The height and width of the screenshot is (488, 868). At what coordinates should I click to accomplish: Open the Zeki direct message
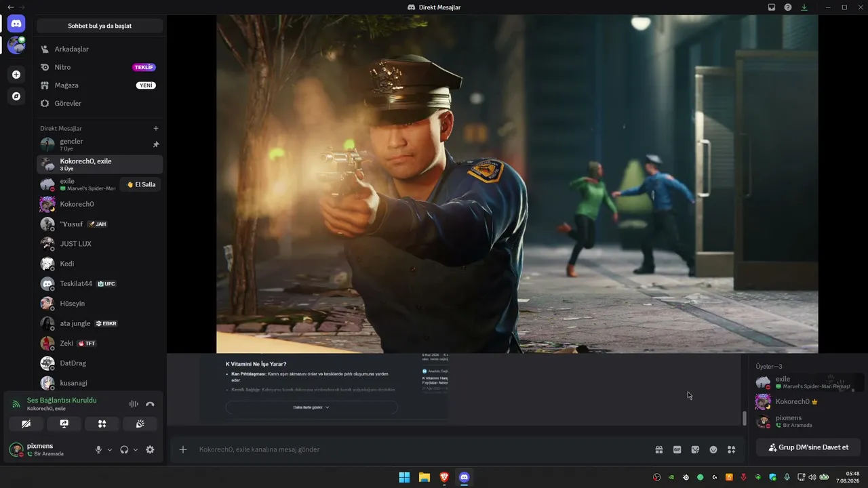point(100,343)
